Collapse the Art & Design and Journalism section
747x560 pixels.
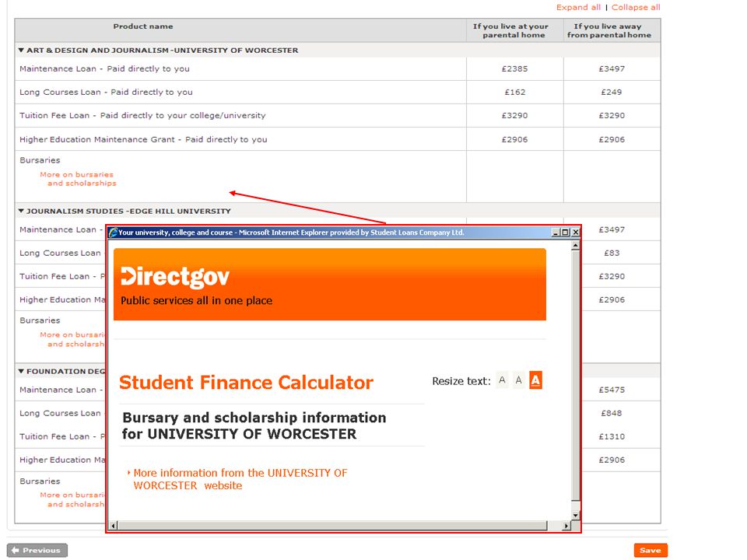point(21,50)
